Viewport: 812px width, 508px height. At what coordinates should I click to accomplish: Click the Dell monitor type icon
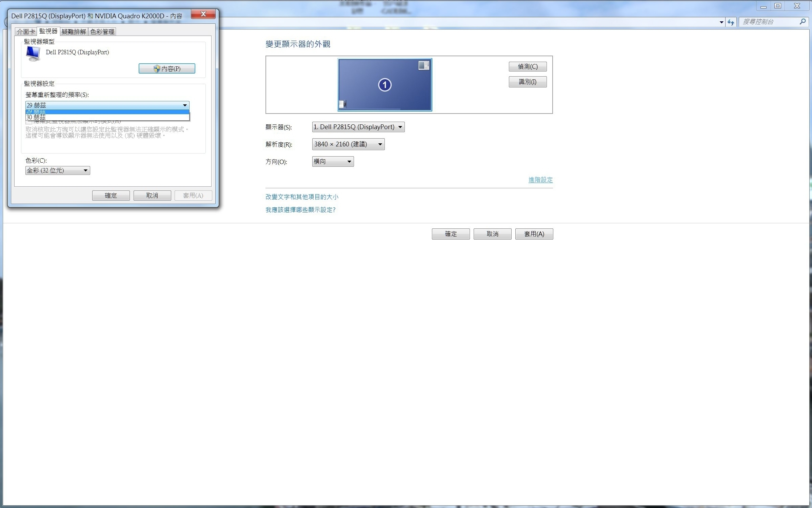(x=33, y=54)
